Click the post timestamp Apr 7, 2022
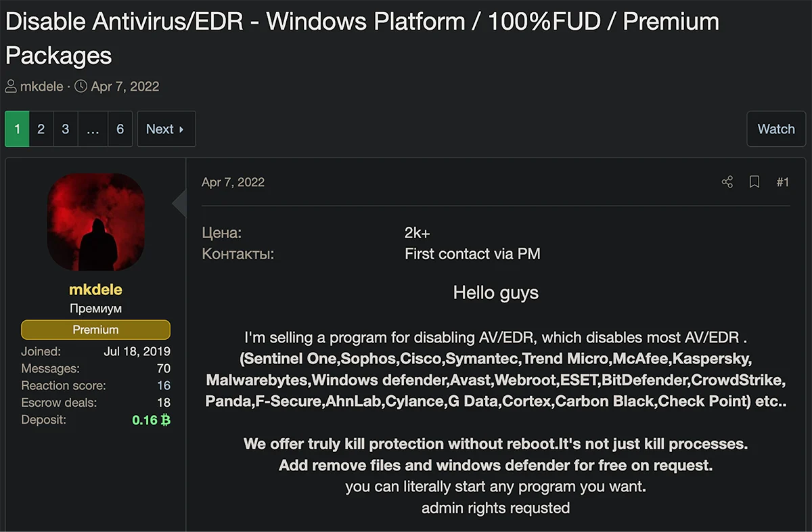 [x=233, y=182]
